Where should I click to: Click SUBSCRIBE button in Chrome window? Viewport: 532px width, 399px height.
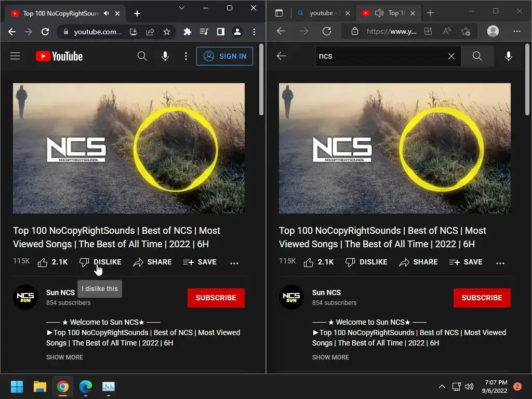click(x=216, y=298)
